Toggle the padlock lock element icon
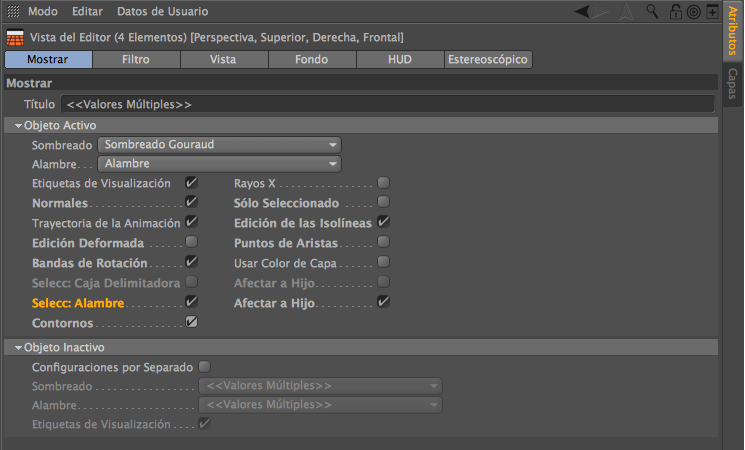Viewport: 745px width, 450px height. (x=675, y=12)
